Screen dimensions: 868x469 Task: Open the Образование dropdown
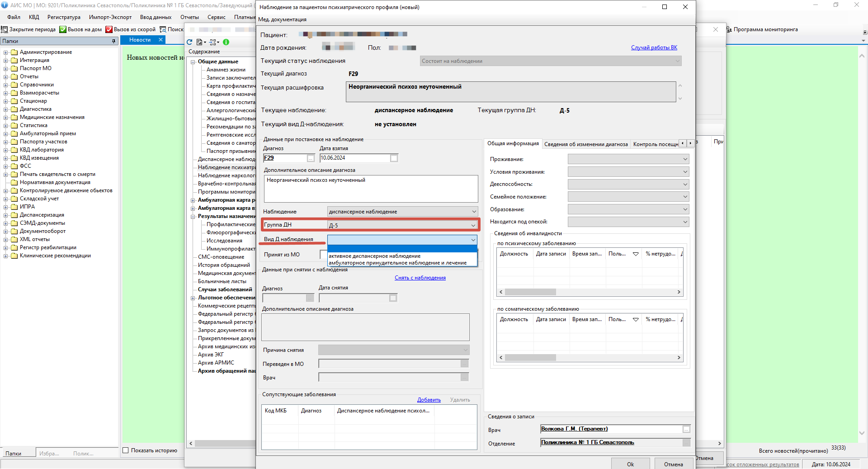685,209
